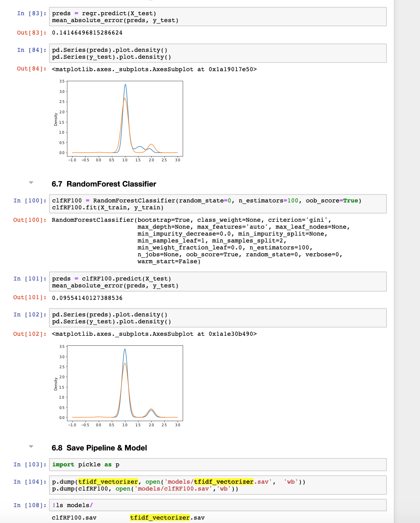The height and width of the screenshot is (523, 420).
Task: Click the In [100] prompt label
Action: click(30, 201)
